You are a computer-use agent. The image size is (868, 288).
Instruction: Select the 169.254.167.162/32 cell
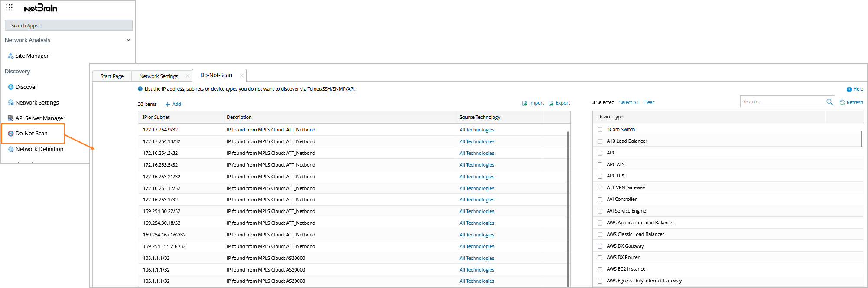[x=164, y=235]
